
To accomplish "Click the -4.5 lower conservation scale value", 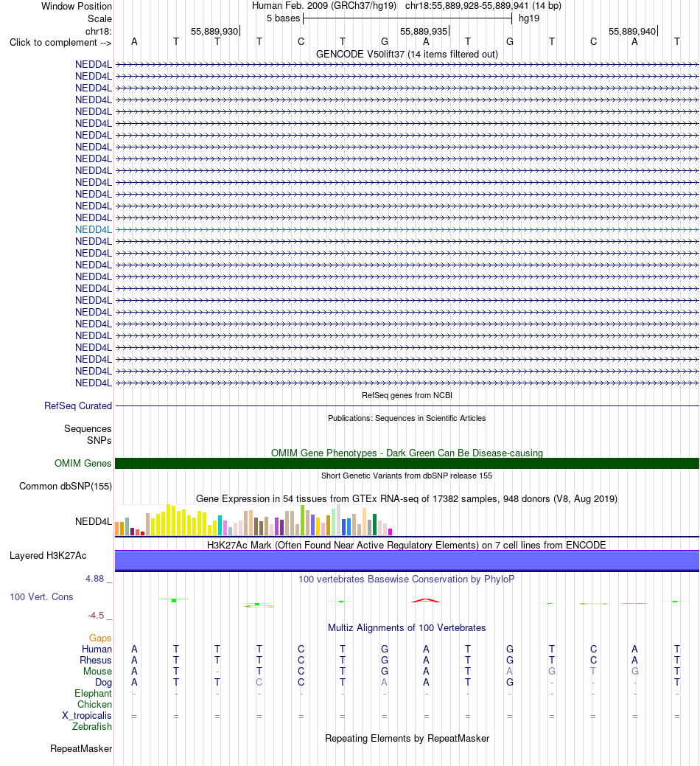I will tap(97, 616).
